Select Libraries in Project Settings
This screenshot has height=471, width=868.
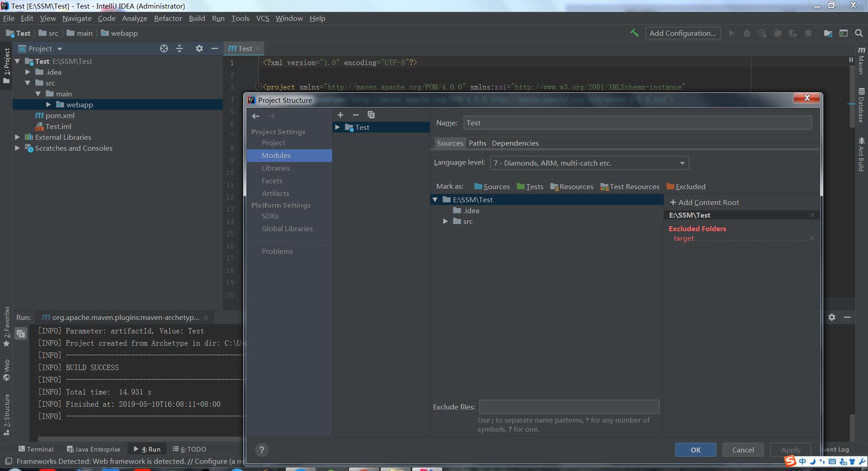276,168
